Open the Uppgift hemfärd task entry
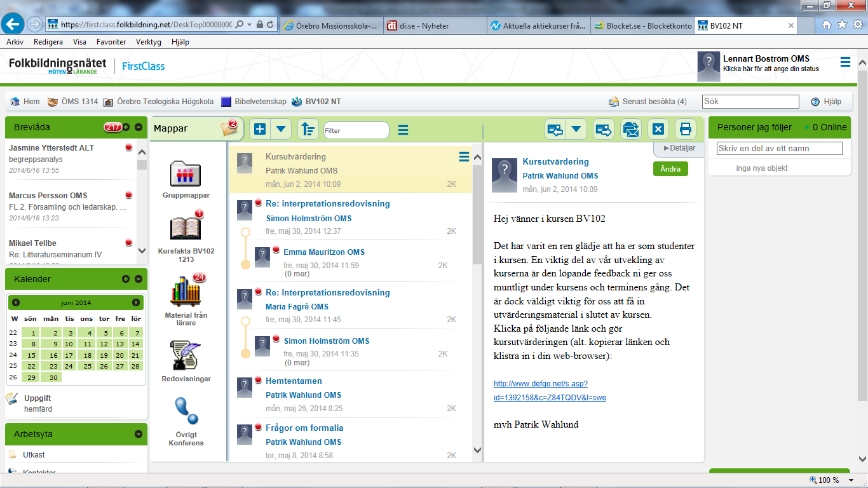The image size is (868, 488). coord(37,403)
